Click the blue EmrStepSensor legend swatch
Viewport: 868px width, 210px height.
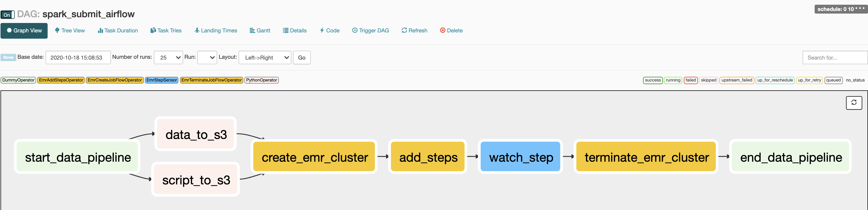click(x=161, y=80)
